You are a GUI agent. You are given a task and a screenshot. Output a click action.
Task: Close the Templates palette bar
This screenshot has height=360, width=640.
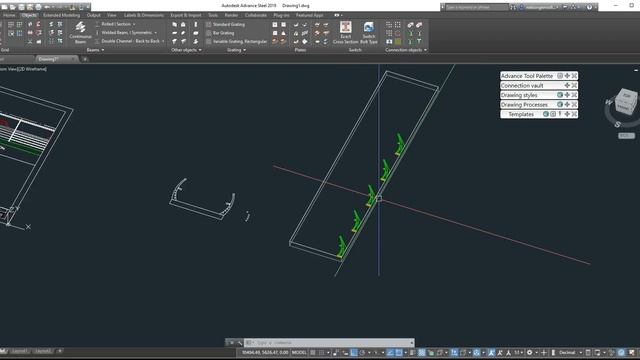pos(574,114)
